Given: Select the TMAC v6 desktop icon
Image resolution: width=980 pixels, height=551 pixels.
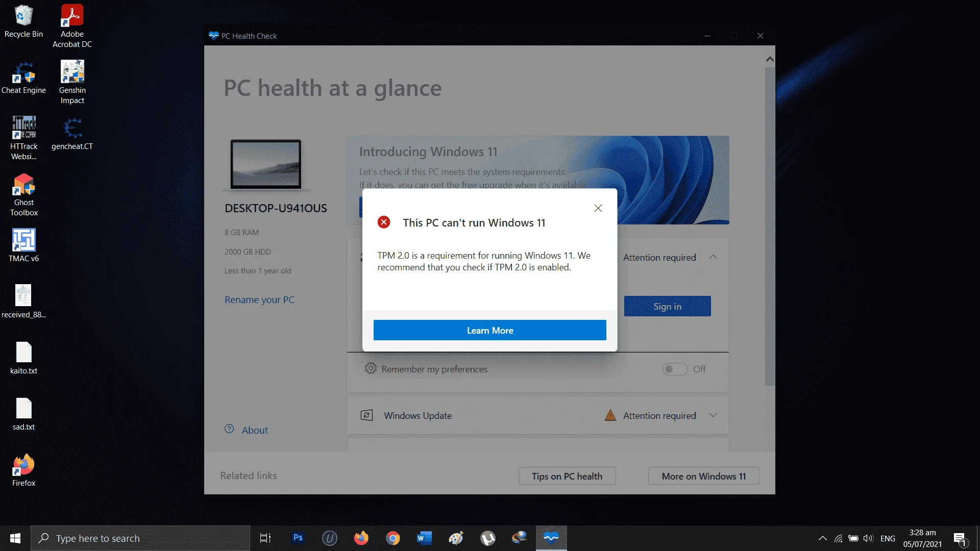Looking at the screenshot, I should click(x=23, y=245).
